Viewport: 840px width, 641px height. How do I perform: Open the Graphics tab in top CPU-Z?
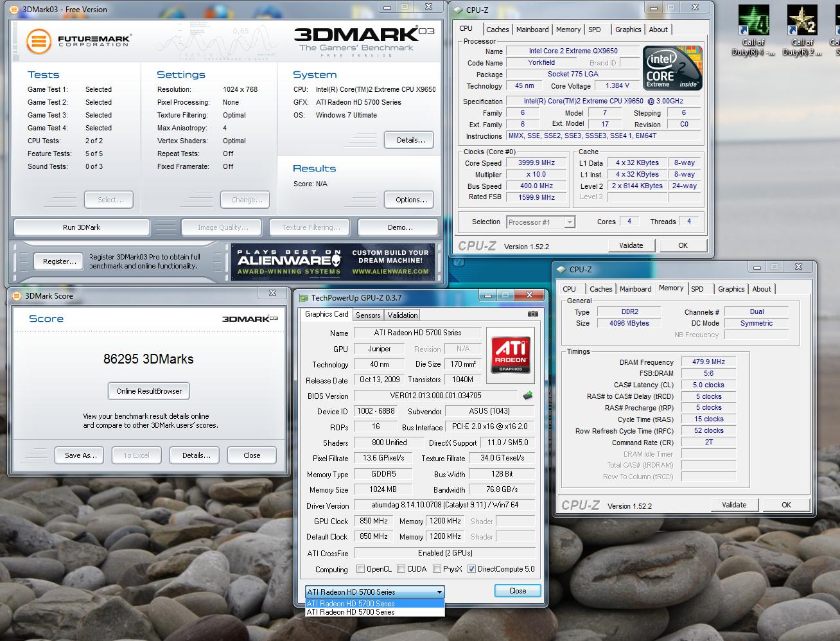click(628, 30)
